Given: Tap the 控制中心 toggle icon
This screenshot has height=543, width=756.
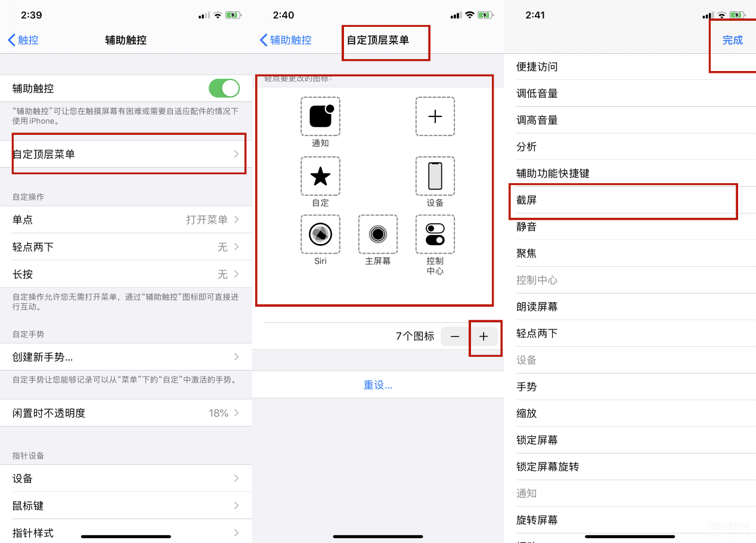Looking at the screenshot, I should click(x=435, y=235).
